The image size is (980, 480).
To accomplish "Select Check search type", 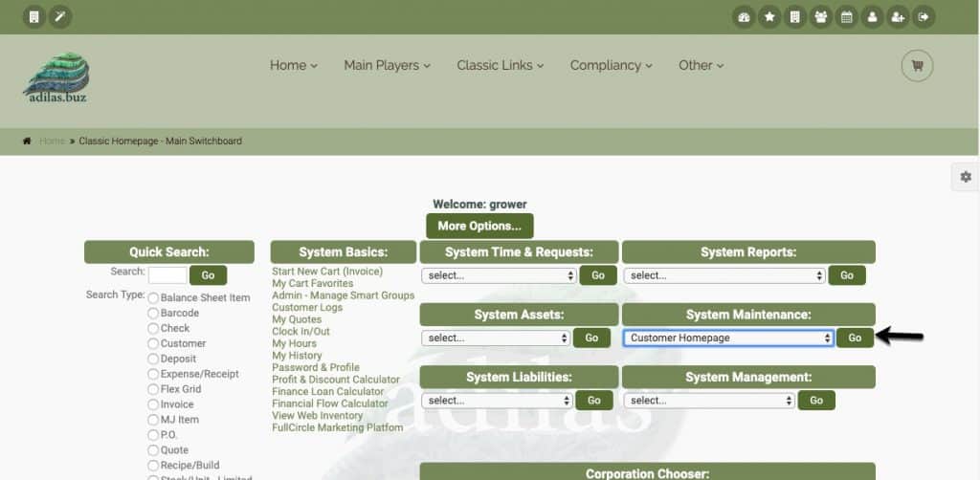I will click(x=153, y=328).
